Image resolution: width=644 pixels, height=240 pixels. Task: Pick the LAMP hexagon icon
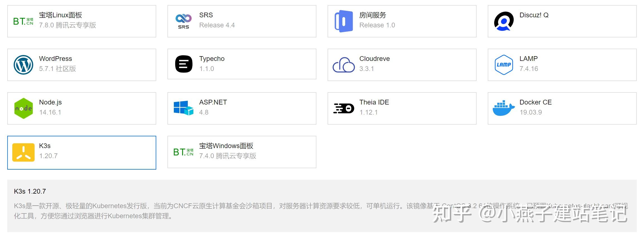point(504,65)
